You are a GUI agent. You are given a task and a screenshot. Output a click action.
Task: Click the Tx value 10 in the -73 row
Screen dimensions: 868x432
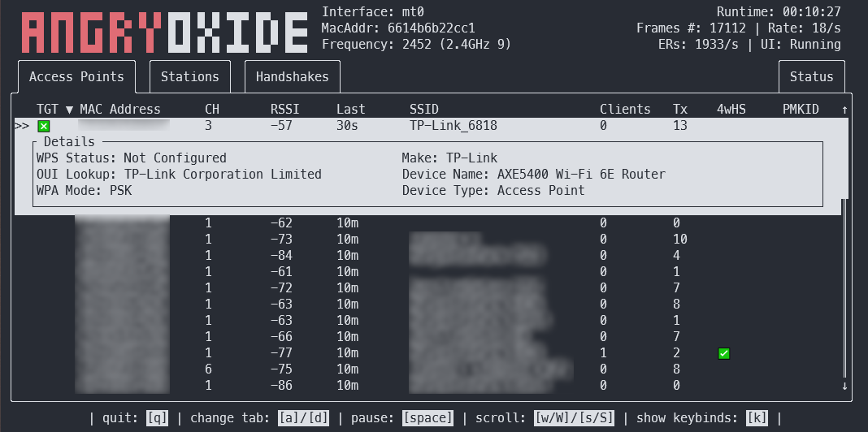[679, 240]
